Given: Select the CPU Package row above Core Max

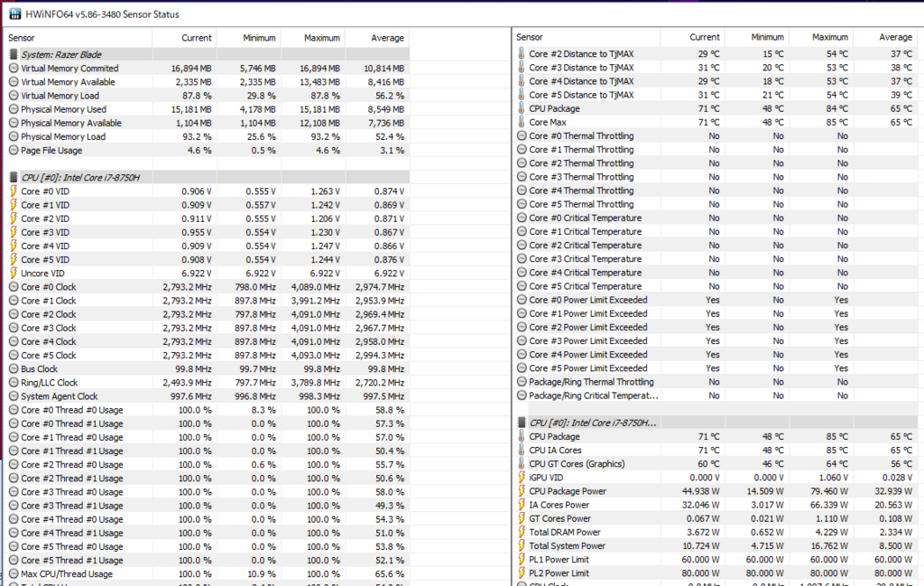Looking at the screenshot, I should coord(716,107).
